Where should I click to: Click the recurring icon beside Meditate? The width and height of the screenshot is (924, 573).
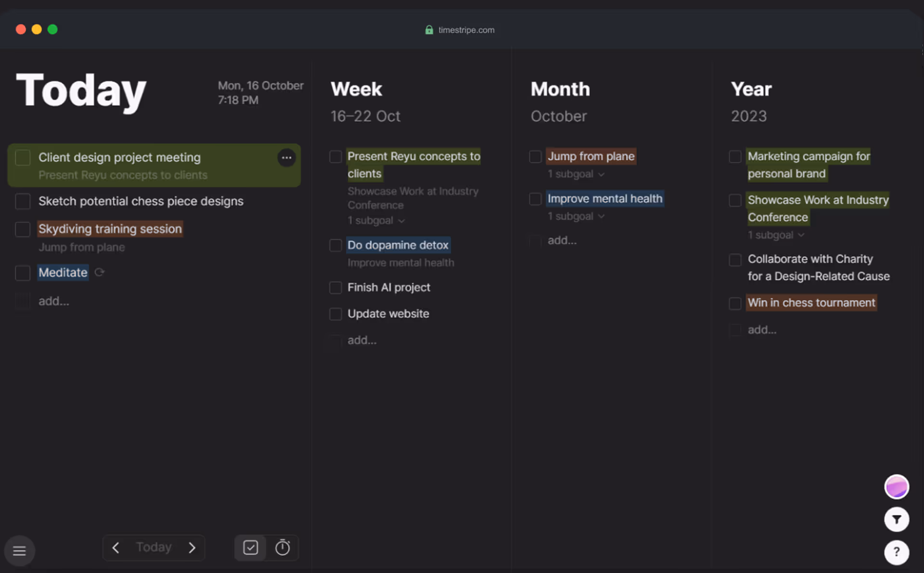pyautogui.click(x=100, y=272)
